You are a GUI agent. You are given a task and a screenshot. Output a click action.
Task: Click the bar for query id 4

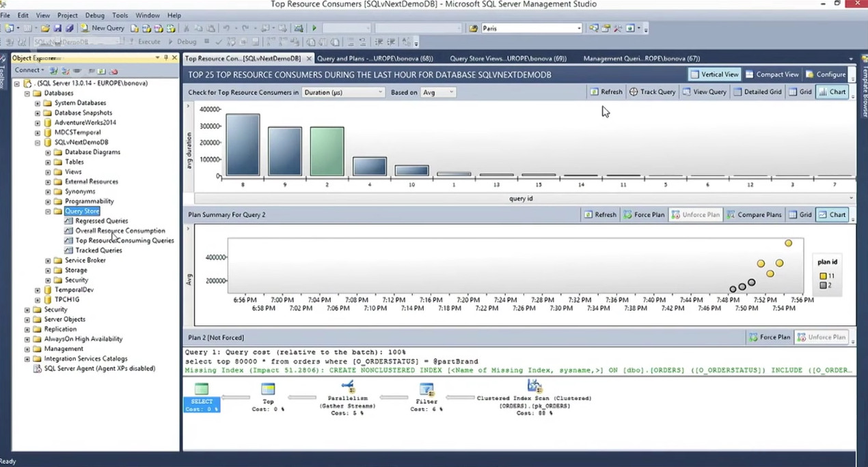point(370,167)
